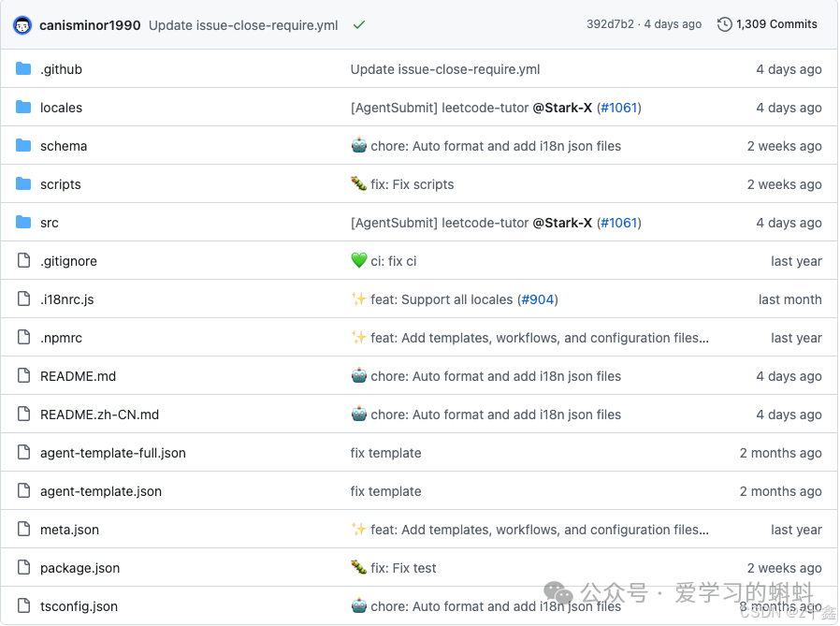
Task: Open the Update issue-close-require.yml commit message
Action: (242, 25)
